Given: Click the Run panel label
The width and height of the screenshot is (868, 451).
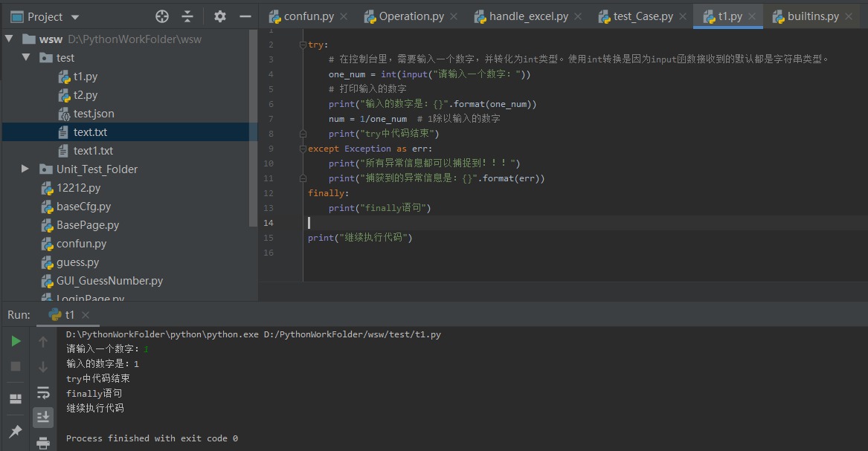Looking at the screenshot, I should (19, 314).
